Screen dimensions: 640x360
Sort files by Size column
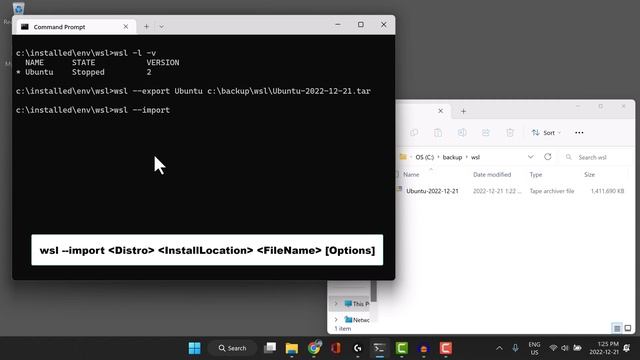click(589, 174)
